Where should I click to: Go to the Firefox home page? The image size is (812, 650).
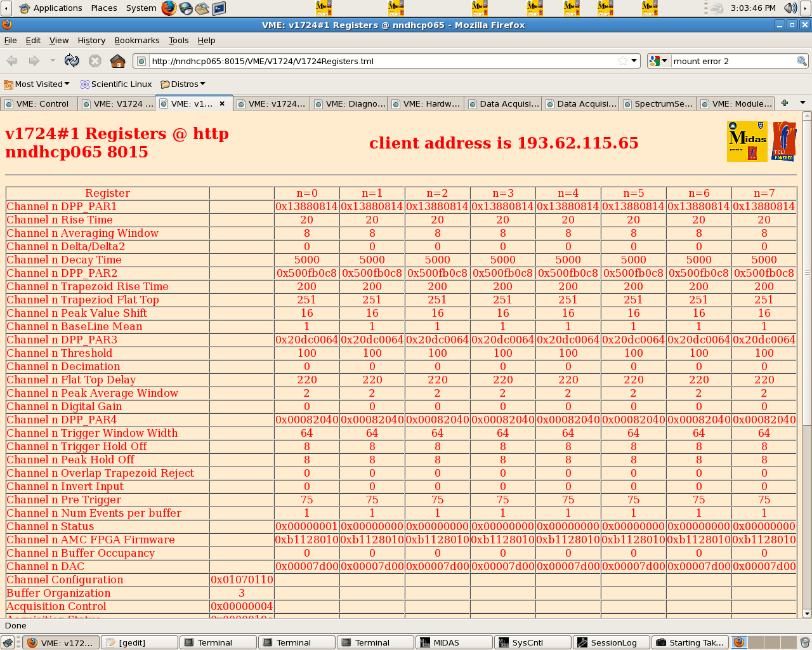117,61
